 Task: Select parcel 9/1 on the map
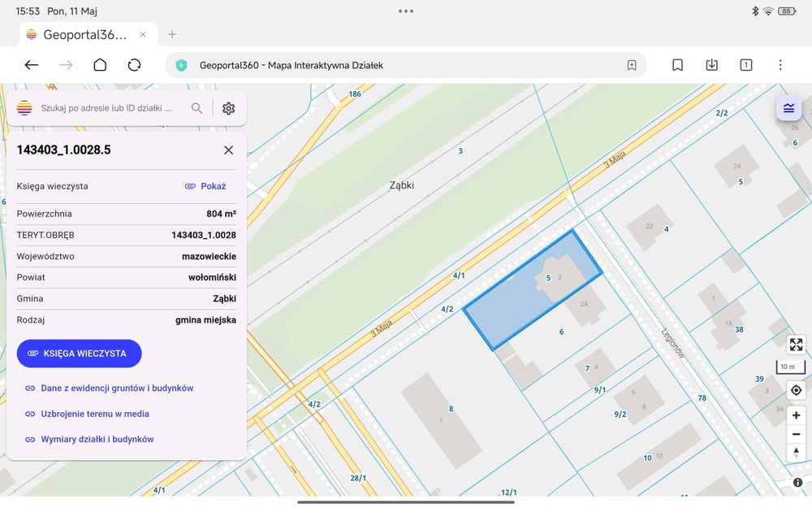(600, 390)
